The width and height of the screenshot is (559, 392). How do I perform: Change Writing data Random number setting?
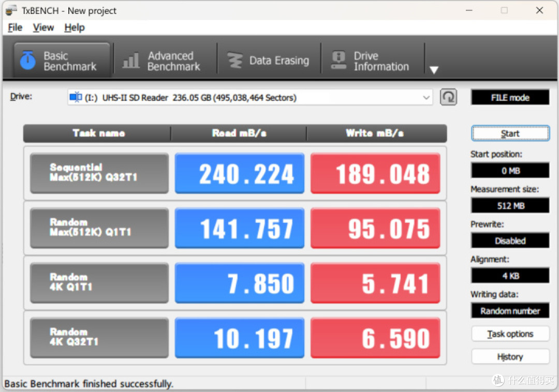click(x=510, y=311)
